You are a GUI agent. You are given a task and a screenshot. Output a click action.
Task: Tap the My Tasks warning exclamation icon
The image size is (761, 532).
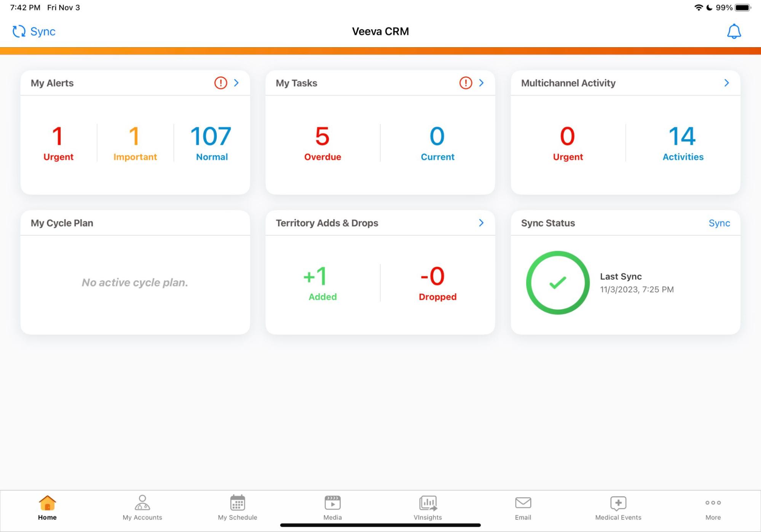point(466,83)
